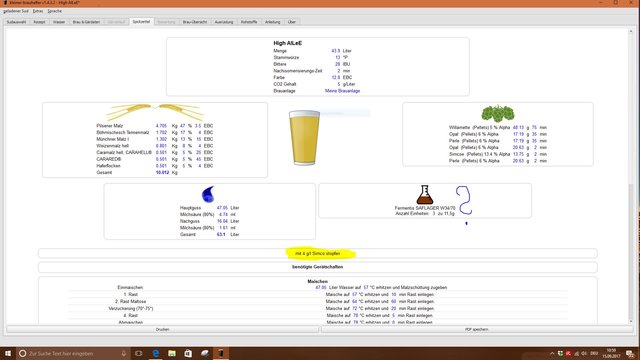Click the beer glass image

(x=304, y=138)
